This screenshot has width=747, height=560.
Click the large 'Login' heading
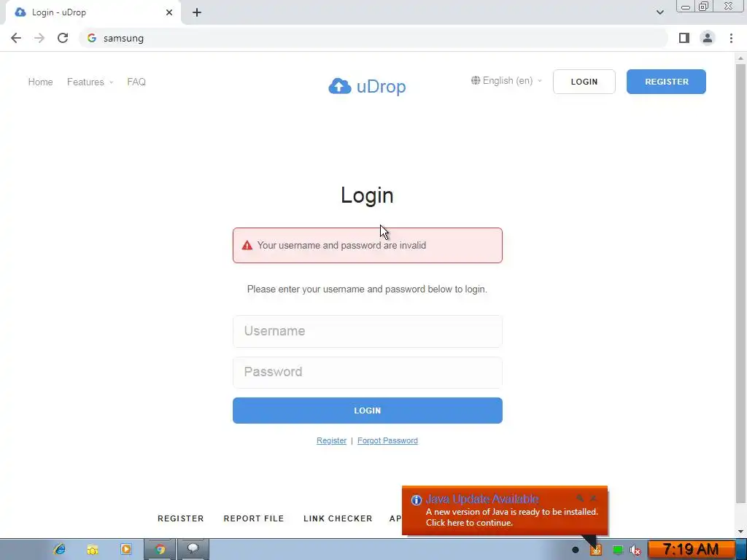(368, 195)
